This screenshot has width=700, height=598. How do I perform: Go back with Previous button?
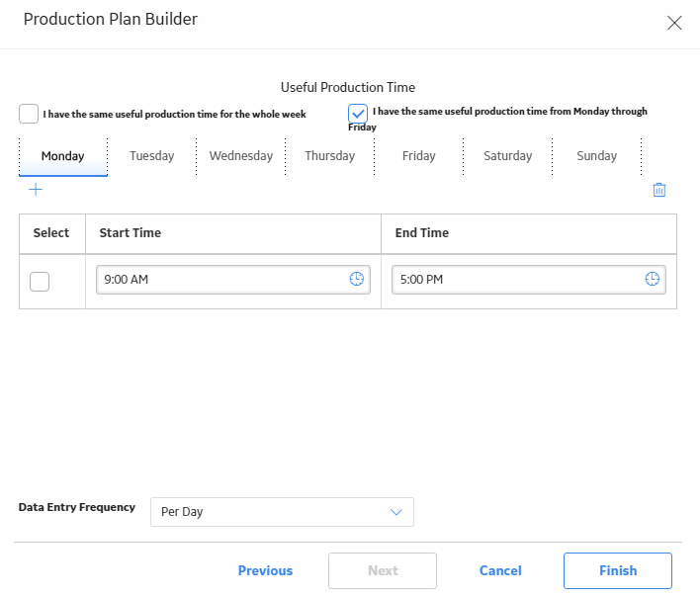265,570
